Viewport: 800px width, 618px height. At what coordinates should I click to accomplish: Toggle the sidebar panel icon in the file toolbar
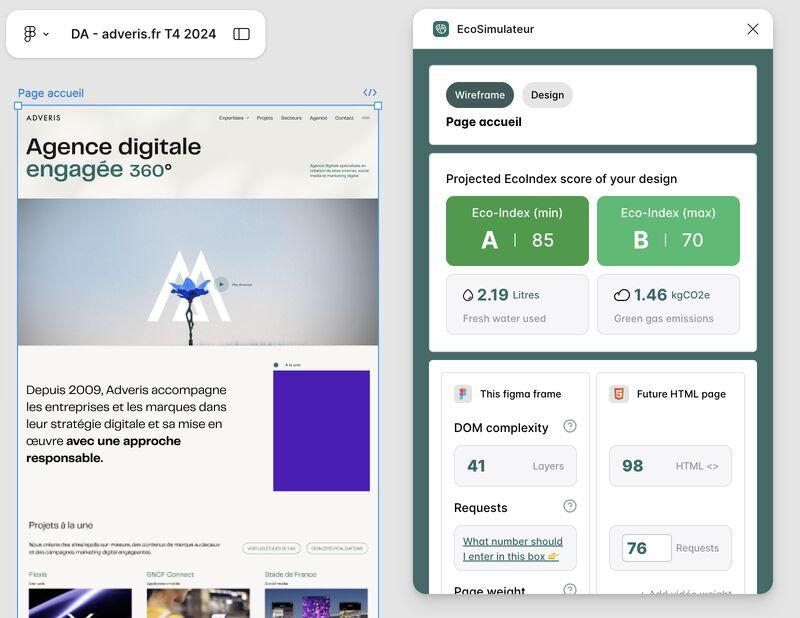click(x=241, y=34)
